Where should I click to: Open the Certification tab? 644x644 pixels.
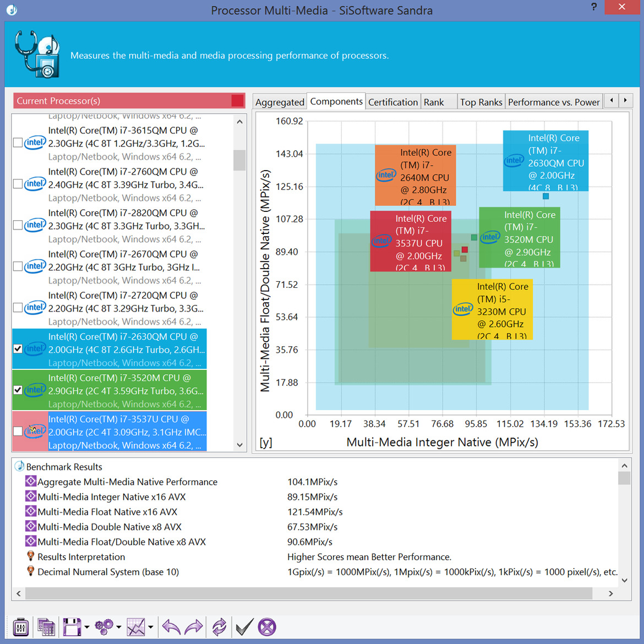393,102
